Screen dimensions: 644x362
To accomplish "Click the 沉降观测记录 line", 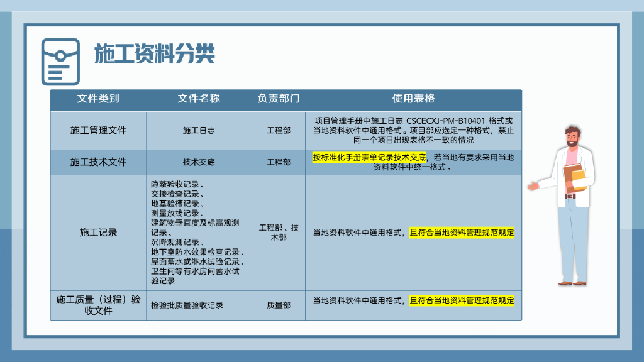I will click(177, 242).
